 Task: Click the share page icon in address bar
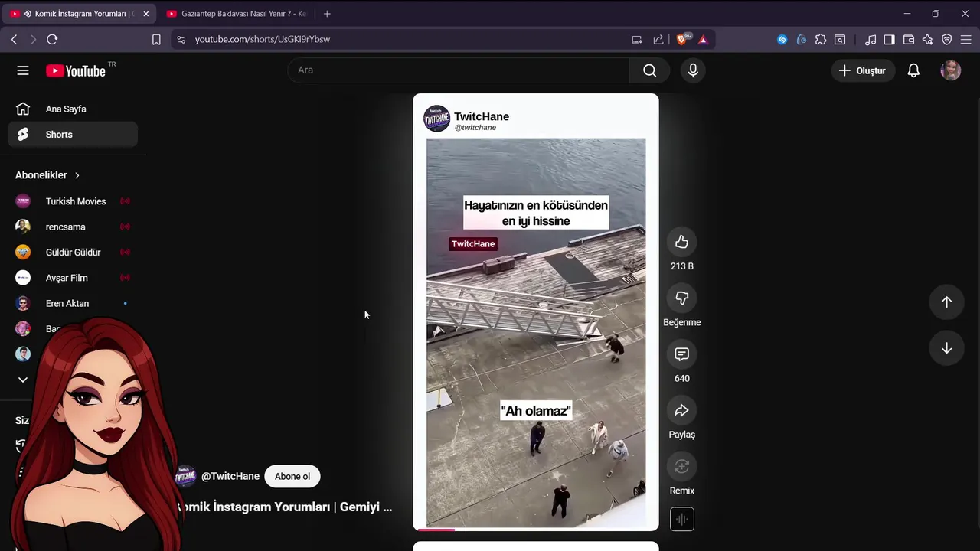(x=658, y=39)
